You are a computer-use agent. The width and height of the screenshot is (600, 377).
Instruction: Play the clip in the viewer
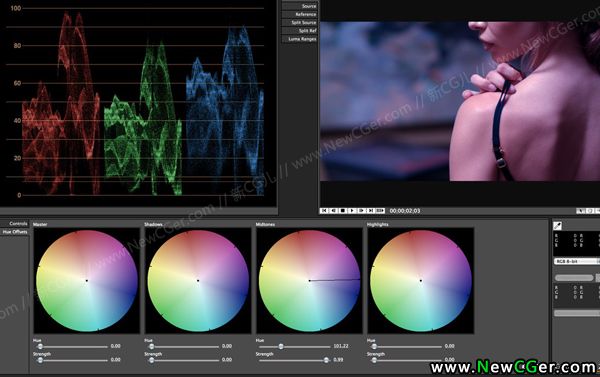pos(352,211)
